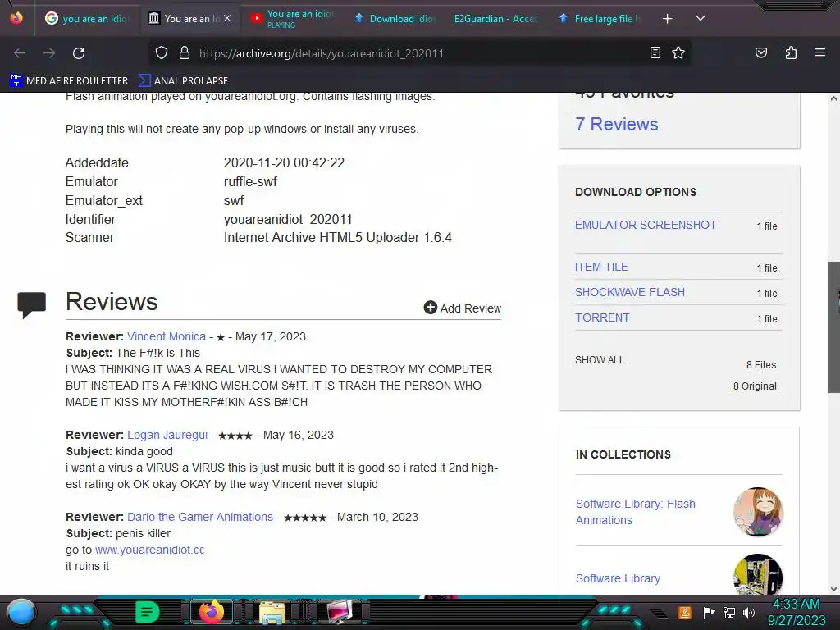Click the '8 Original' count text
Image resolution: width=840 pixels, height=630 pixels.
click(755, 386)
